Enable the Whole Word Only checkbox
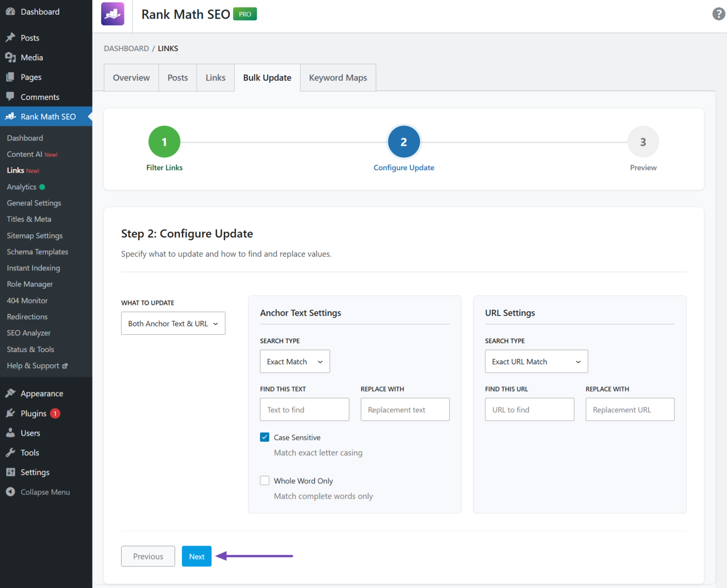Image resolution: width=727 pixels, height=588 pixels. pyautogui.click(x=265, y=481)
